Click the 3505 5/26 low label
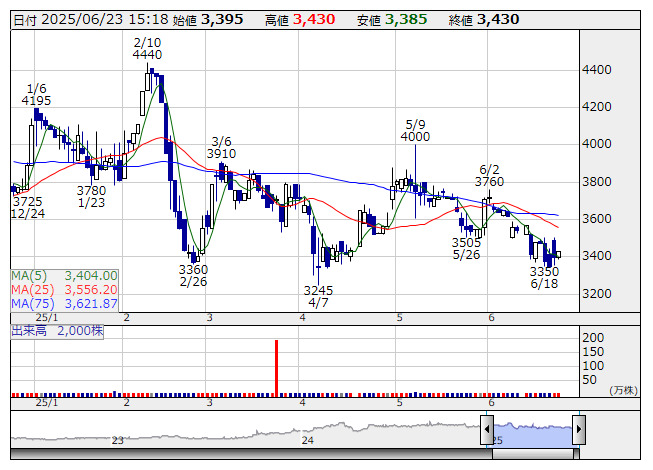Image resolution: width=653 pixels, height=470 pixels. [466, 249]
